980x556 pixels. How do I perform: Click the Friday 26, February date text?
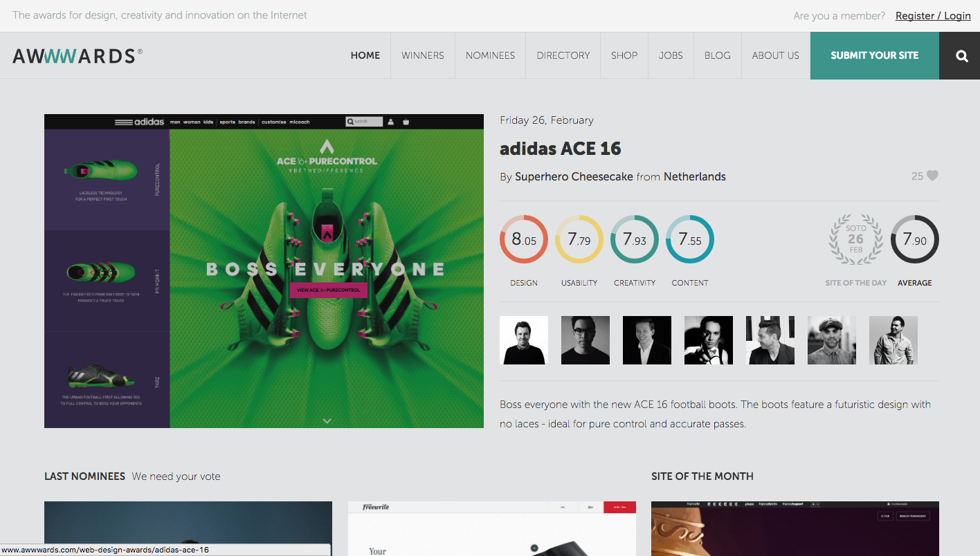(547, 120)
